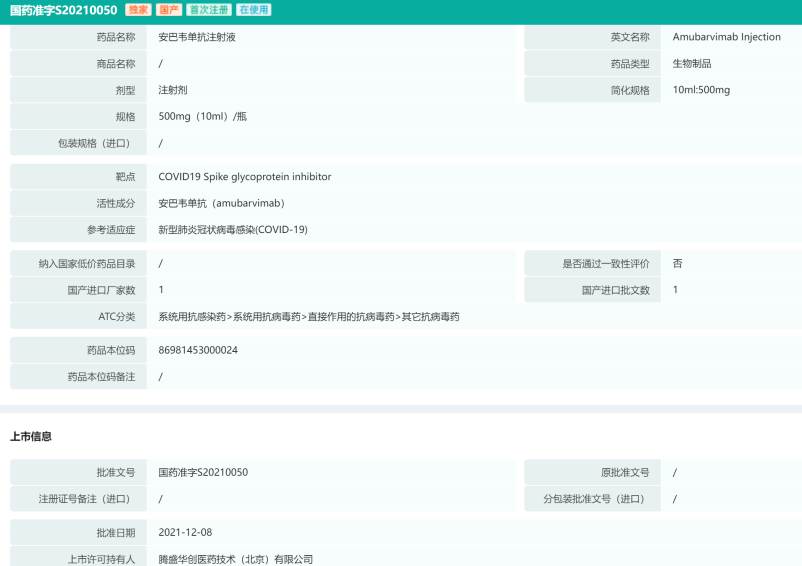Click indication 新型肺炎冠状病毒感染(COVID-19)
Screen dimensions: 802x566
232,230
